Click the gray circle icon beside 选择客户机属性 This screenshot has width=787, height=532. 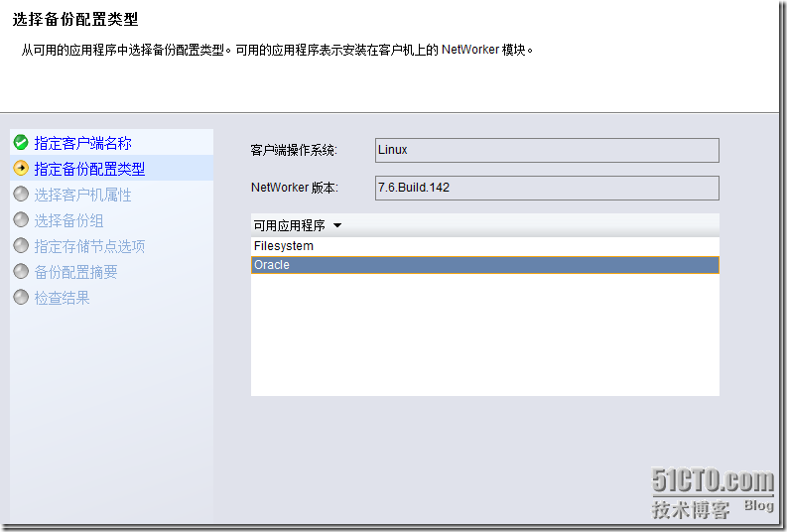point(21,195)
